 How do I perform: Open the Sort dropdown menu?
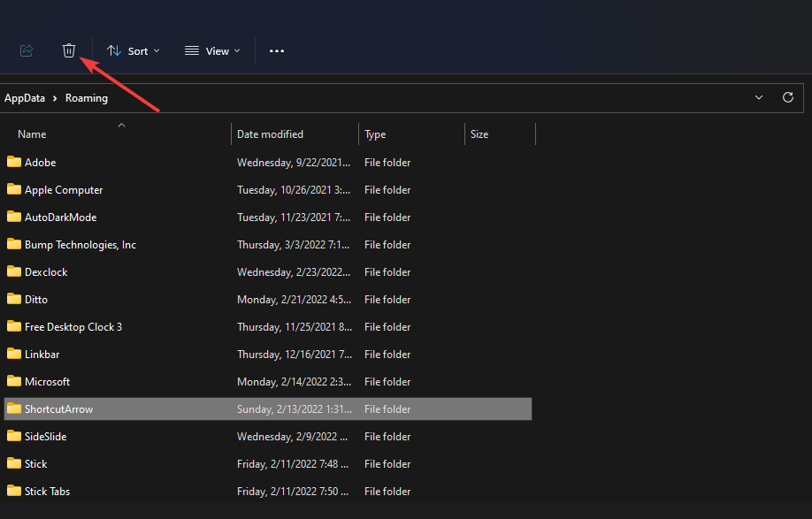[x=134, y=51]
